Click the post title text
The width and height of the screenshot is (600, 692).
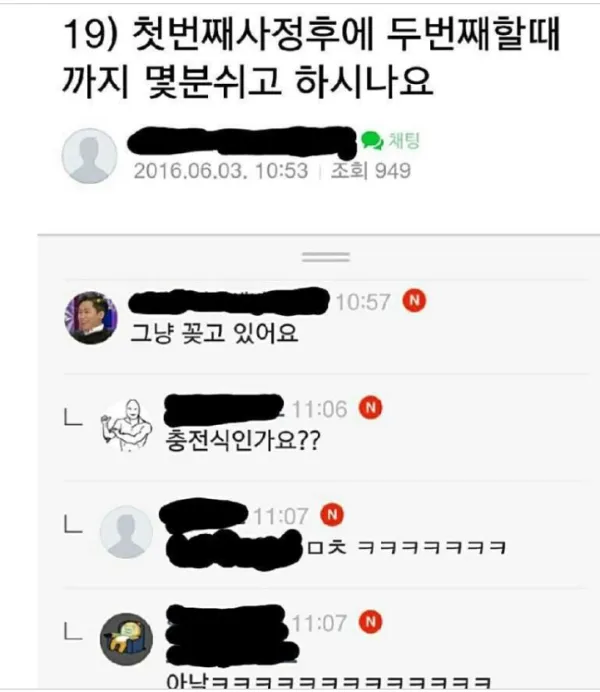point(311,57)
